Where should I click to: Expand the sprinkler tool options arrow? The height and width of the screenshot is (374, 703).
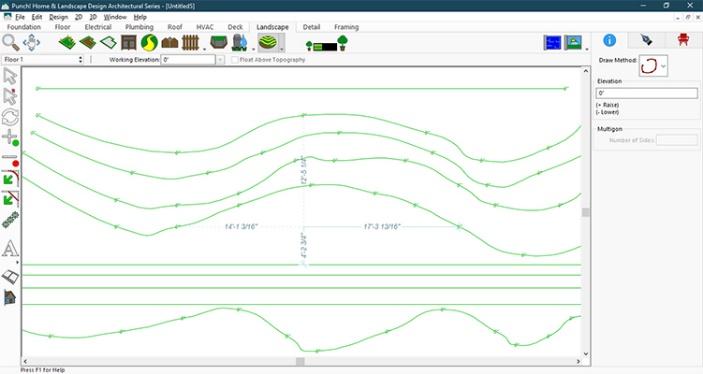coord(253,48)
